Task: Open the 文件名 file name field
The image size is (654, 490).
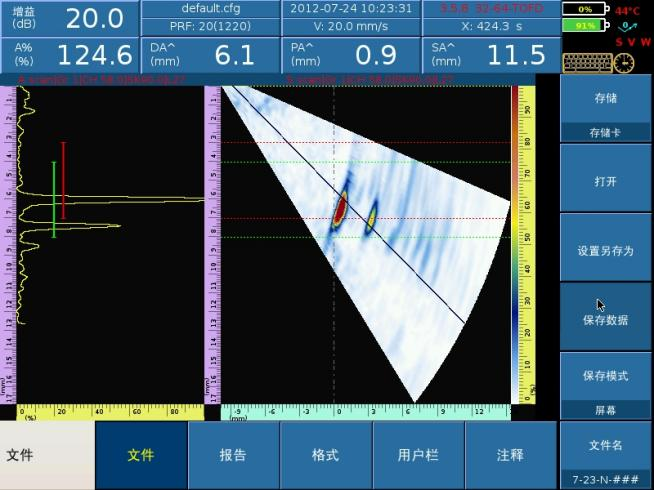Action: click(605, 455)
